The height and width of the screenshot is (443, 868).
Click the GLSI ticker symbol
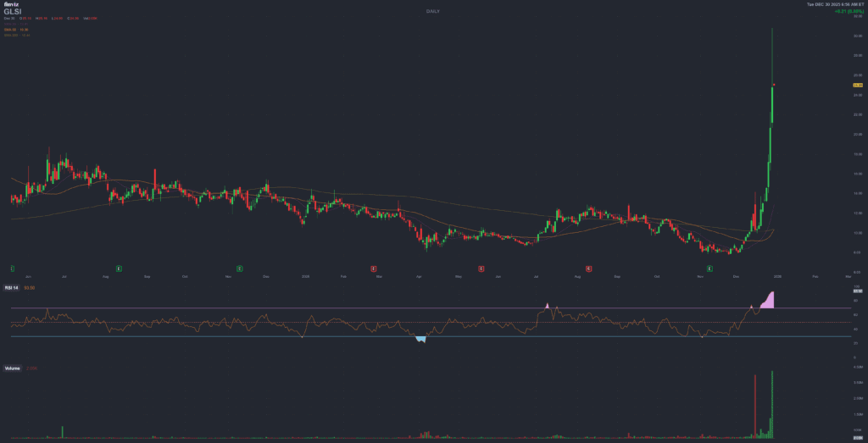pos(14,11)
